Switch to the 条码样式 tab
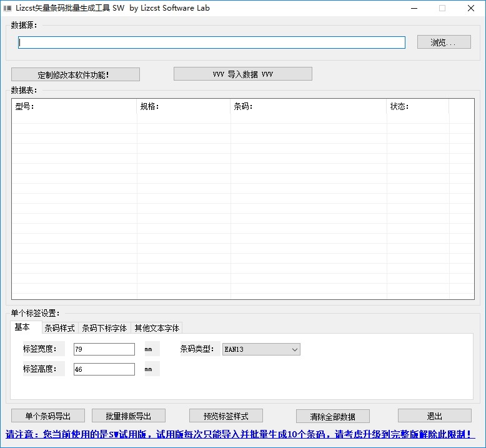Viewport: 486px width, 448px height. click(x=60, y=328)
